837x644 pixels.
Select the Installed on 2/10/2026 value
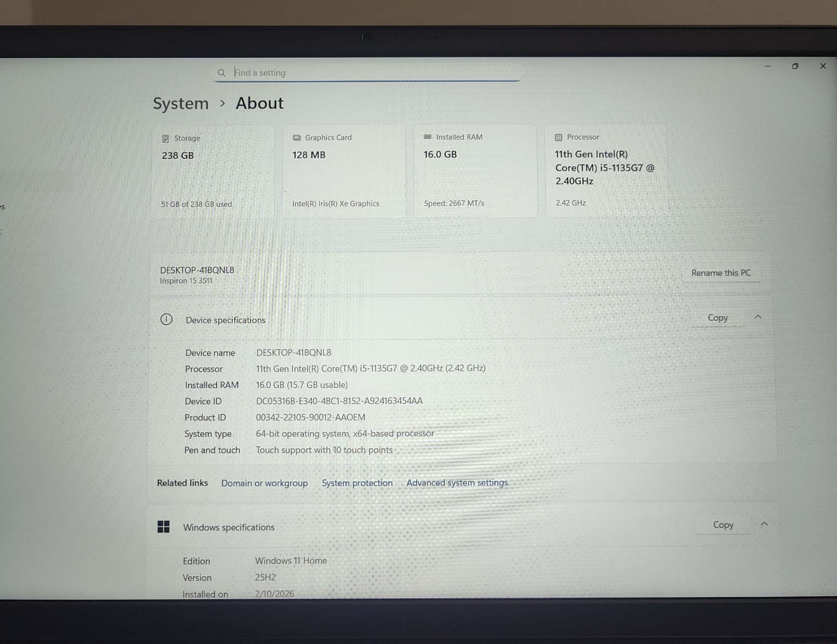click(274, 594)
